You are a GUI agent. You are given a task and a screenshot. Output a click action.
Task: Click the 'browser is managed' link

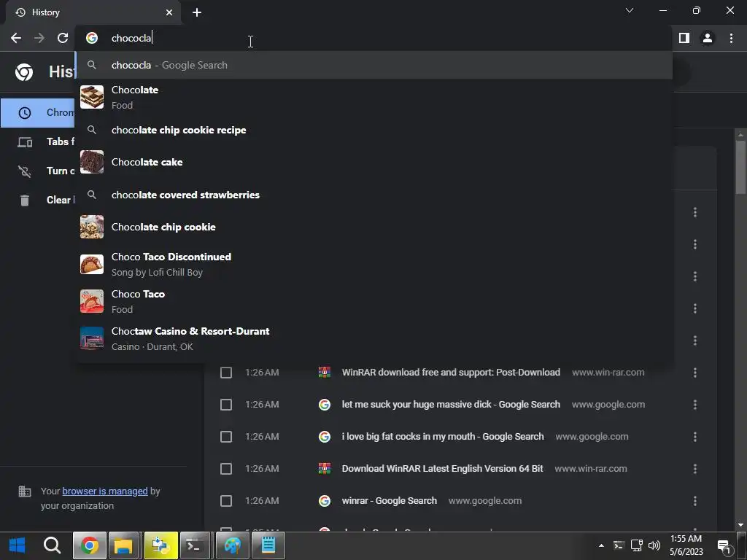(x=105, y=491)
